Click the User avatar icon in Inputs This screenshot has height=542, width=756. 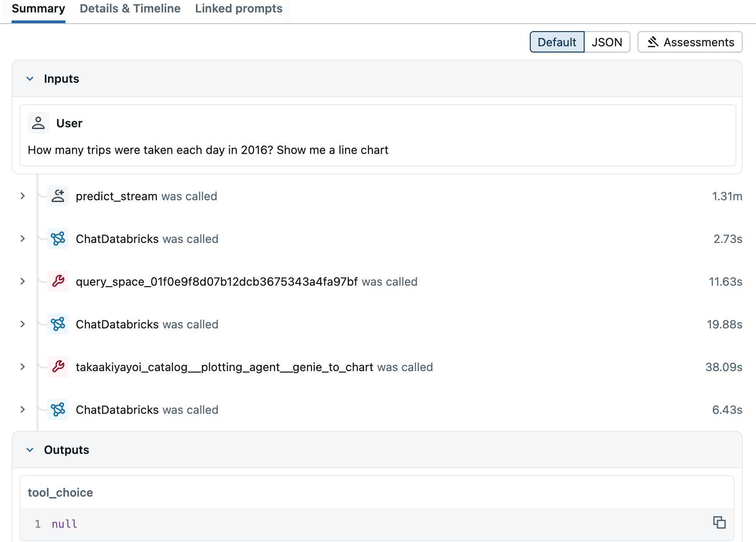(38, 123)
